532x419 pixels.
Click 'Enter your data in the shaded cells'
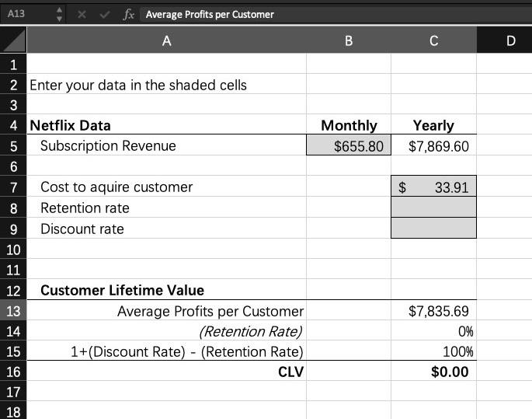[138, 85]
